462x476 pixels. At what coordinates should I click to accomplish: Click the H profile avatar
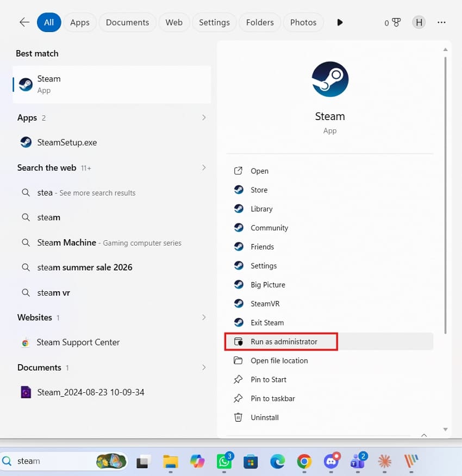click(419, 22)
